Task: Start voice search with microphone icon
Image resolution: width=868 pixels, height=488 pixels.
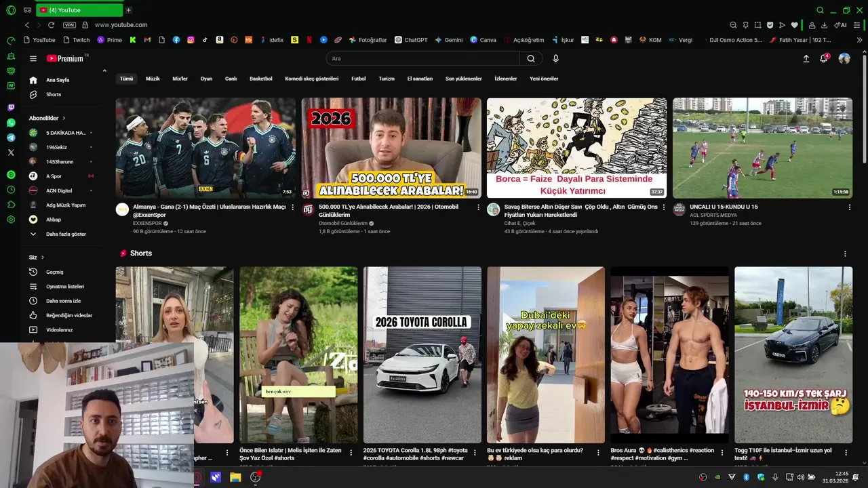Action: (556, 58)
